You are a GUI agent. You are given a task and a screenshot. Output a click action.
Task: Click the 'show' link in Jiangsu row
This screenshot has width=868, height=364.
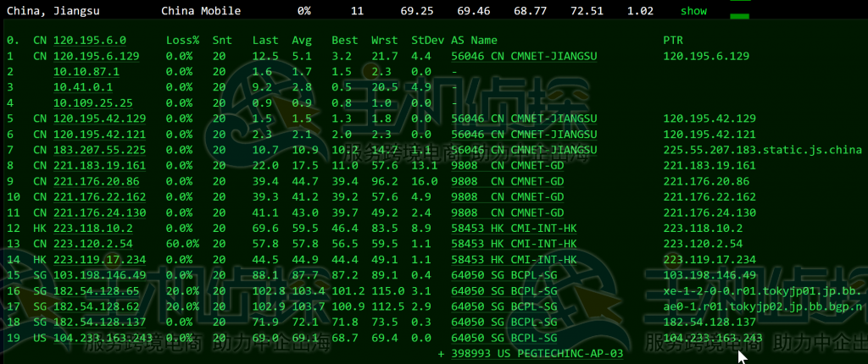(693, 11)
